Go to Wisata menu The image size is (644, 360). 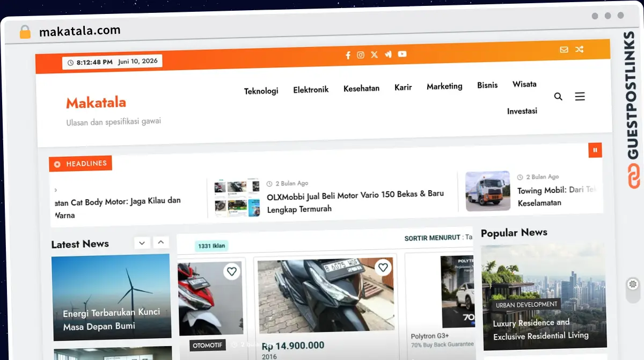[x=524, y=84]
